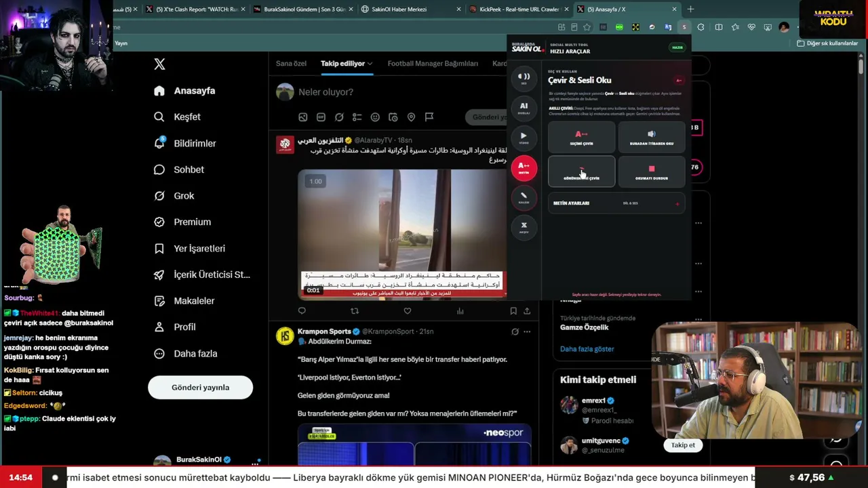
Task: Click the Grok enhance icon in composer
Action: tap(339, 117)
